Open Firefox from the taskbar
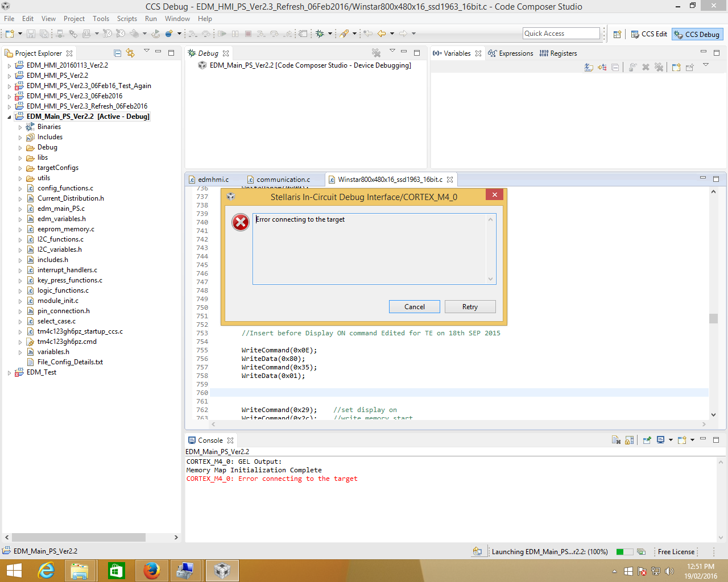The image size is (728, 582). 151,571
